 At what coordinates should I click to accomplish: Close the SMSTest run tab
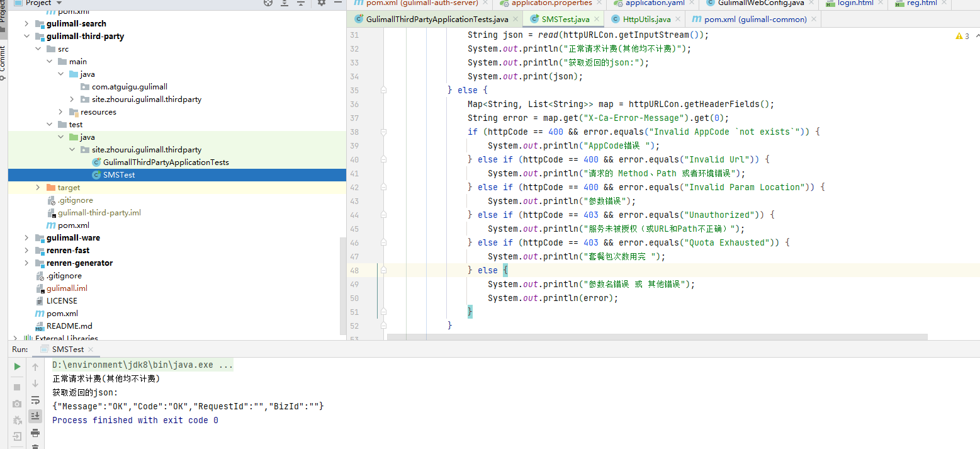pyautogui.click(x=91, y=350)
